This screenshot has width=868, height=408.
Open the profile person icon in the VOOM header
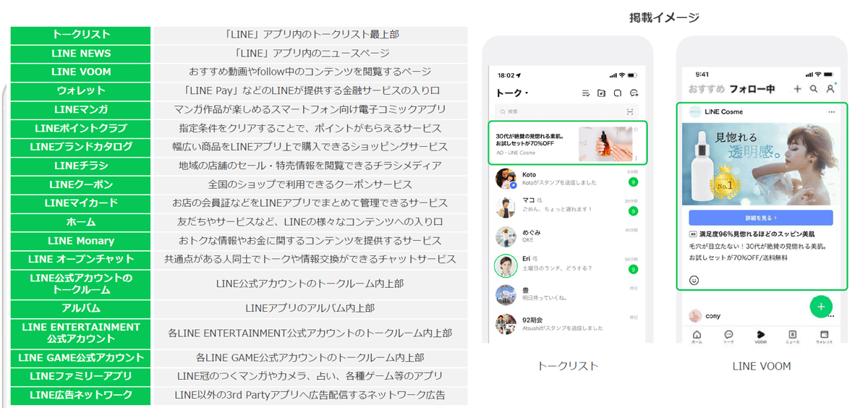tap(830, 89)
